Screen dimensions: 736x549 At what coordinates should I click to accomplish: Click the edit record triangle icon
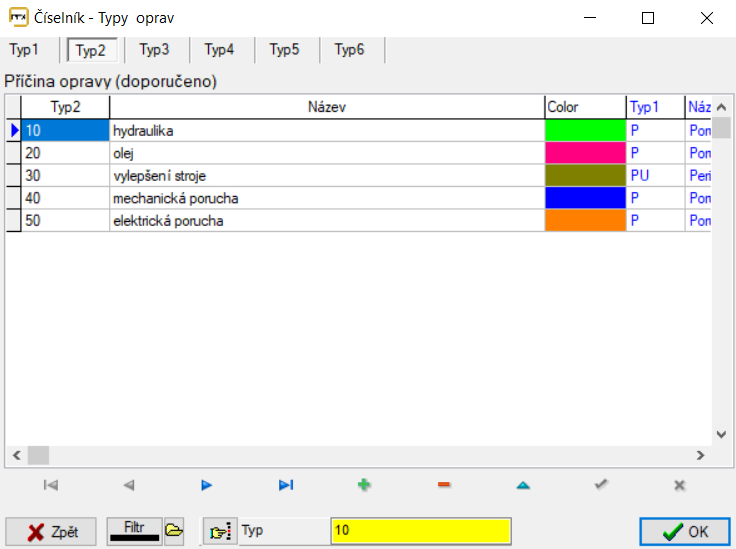pyautogui.click(x=523, y=485)
